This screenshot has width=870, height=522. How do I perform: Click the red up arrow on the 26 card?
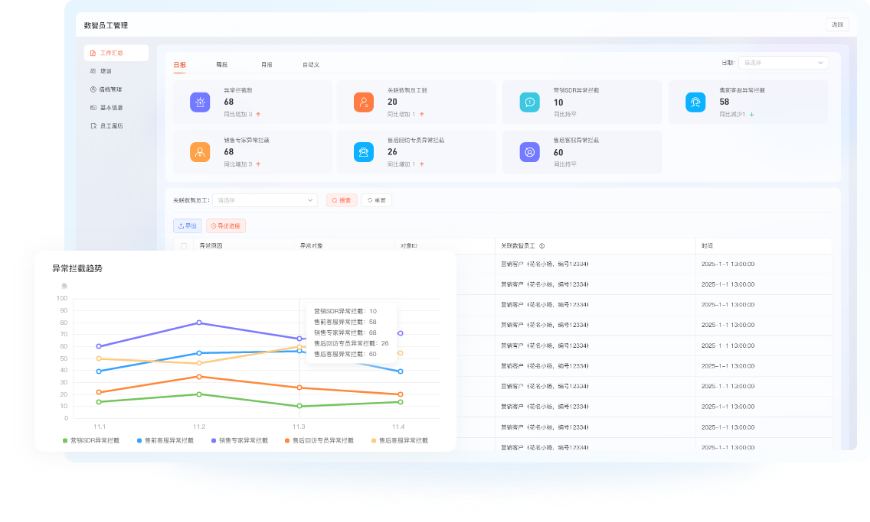click(x=422, y=164)
